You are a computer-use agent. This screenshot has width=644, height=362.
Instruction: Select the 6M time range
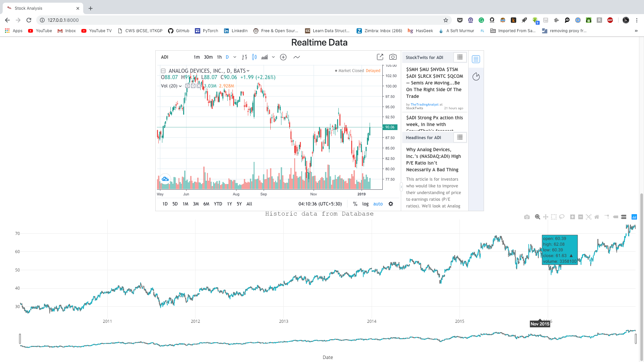click(206, 204)
